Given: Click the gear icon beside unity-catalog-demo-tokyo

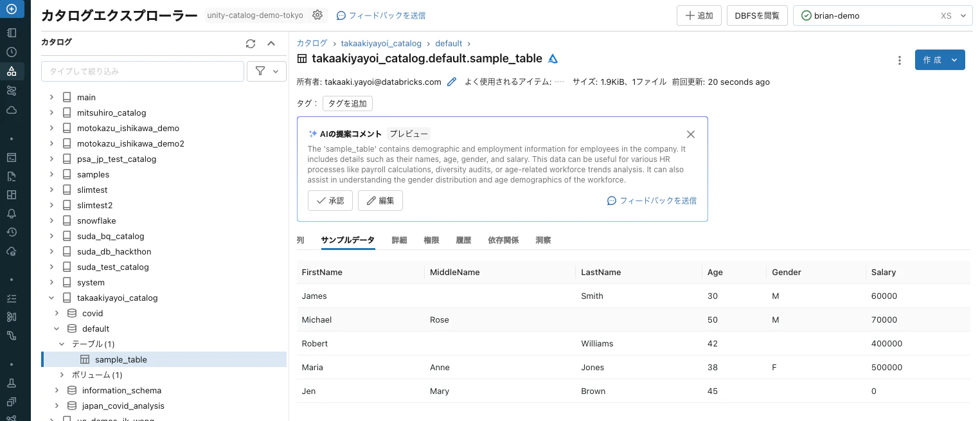Looking at the screenshot, I should point(317,15).
